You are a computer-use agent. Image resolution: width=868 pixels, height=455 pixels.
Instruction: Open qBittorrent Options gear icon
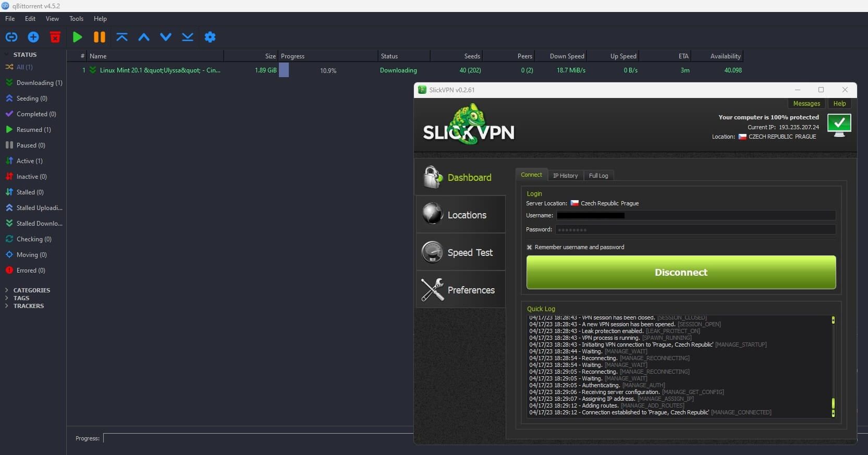[210, 37]
